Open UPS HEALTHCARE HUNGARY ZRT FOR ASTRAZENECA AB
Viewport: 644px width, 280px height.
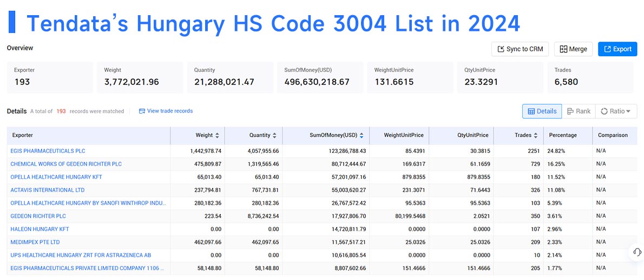pyautogui.click(x=81, y=255)
